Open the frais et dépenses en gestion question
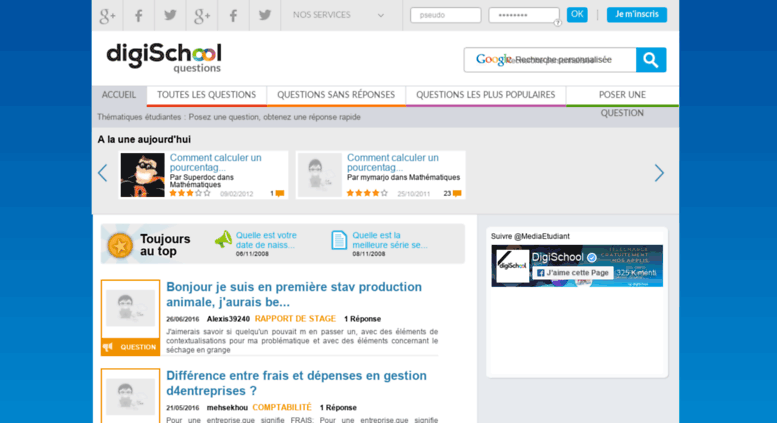 [296, 383]
